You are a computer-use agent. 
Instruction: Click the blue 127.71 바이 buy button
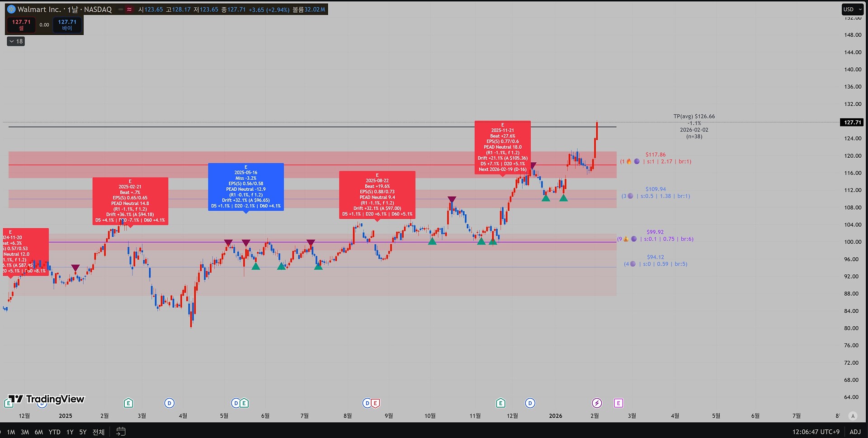pyautogui.click(x=67, y=25)
